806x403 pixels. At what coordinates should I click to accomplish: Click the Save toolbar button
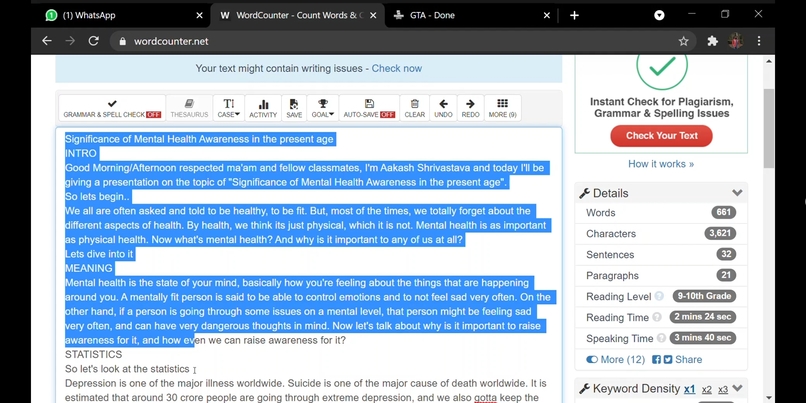(x=294, y=108)
